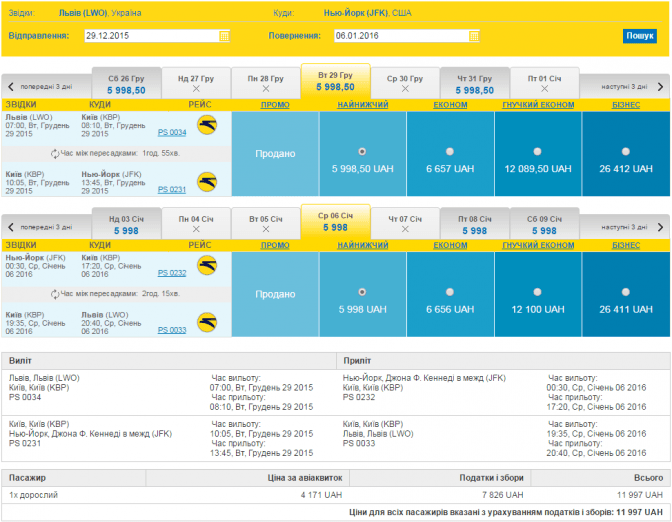Open the ЕКОНОМ fare link in return table
The image size is (672, 522).
point(450,246)
